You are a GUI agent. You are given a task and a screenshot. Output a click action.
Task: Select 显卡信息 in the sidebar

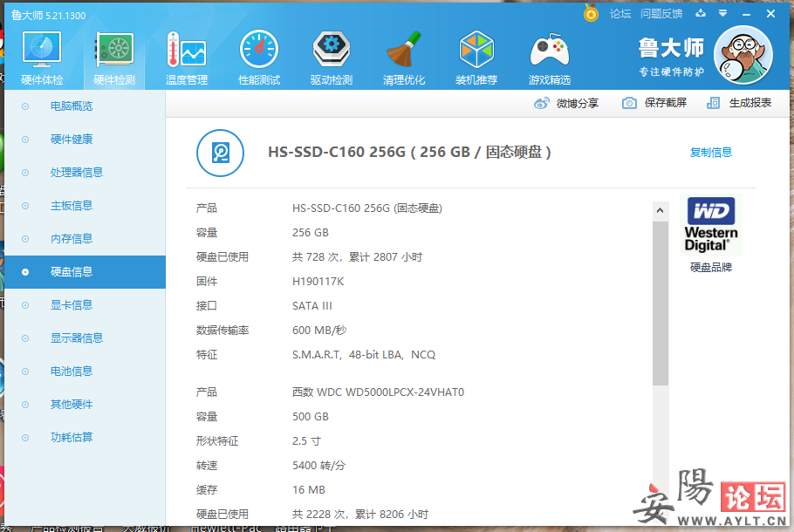72,304
